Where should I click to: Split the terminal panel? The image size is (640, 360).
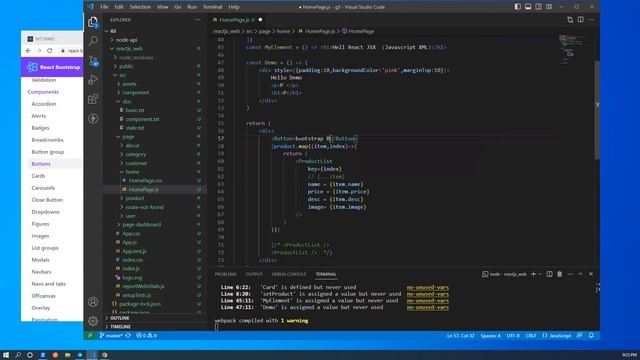(x=549, y=274)
